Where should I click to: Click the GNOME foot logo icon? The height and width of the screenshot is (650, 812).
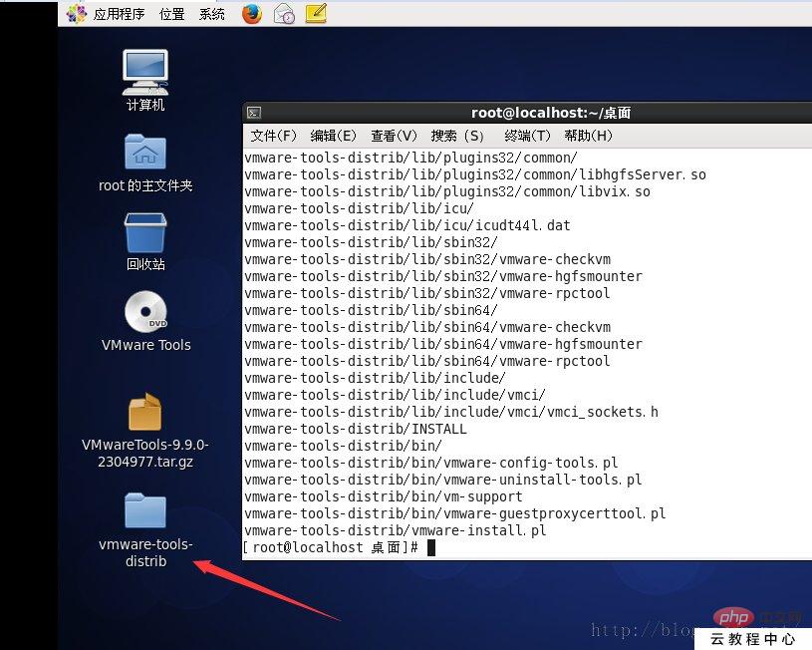[77, 14]
